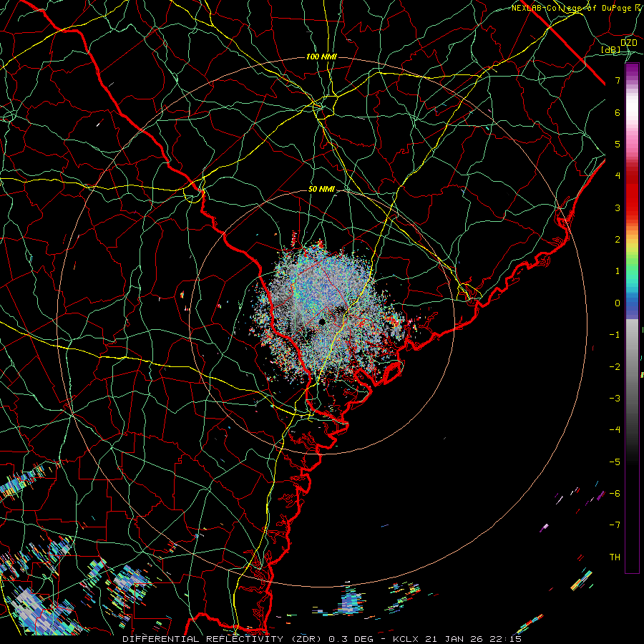Click the black radar site dot at the echo center
644x644 pixels.
point(322,321)
